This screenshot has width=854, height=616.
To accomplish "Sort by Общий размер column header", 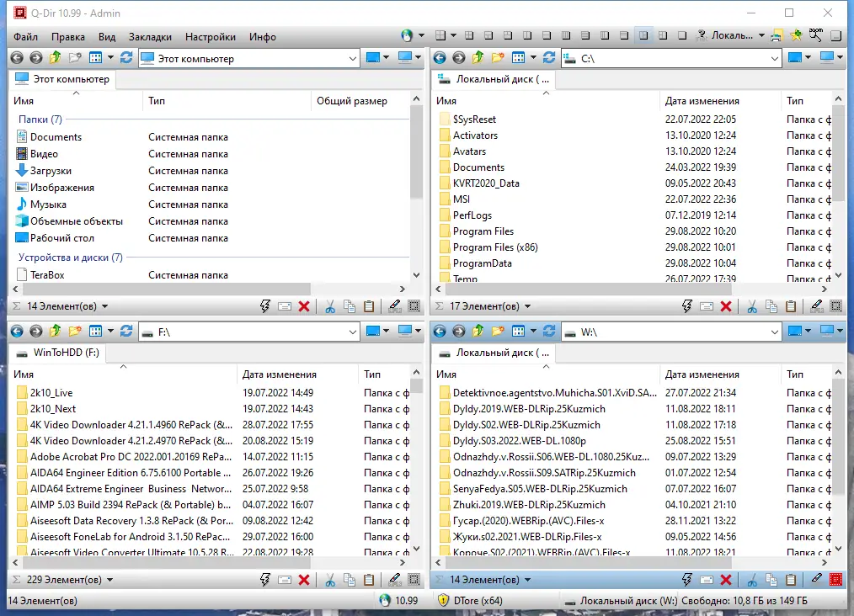I will pyautogui.click(x=352, y=101).
